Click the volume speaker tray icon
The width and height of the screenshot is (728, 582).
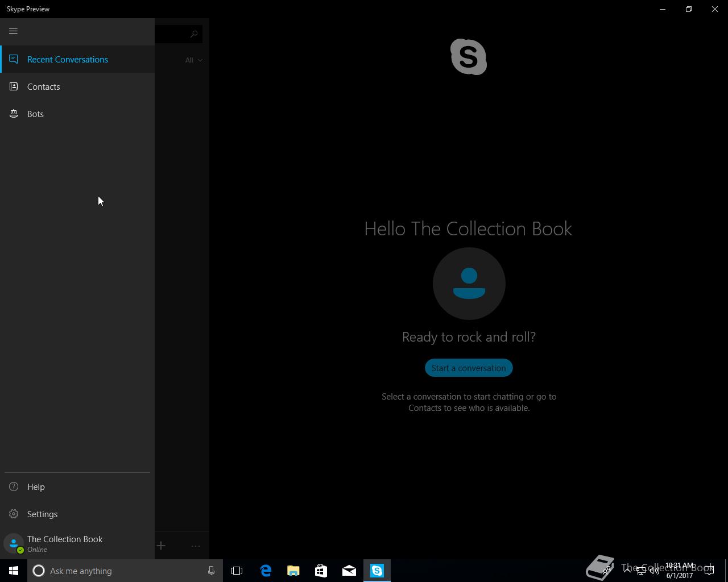(655, 571)
